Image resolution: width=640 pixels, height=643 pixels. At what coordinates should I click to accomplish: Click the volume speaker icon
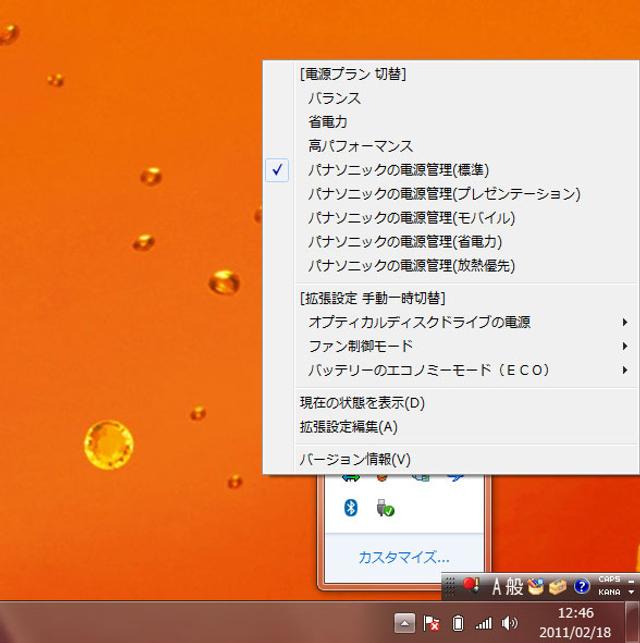click(509, 623)
